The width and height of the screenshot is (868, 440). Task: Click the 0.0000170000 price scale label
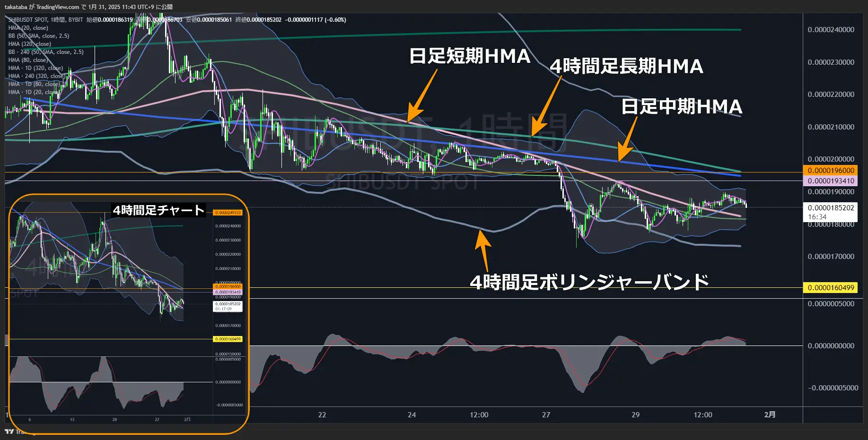coord(831,257)
